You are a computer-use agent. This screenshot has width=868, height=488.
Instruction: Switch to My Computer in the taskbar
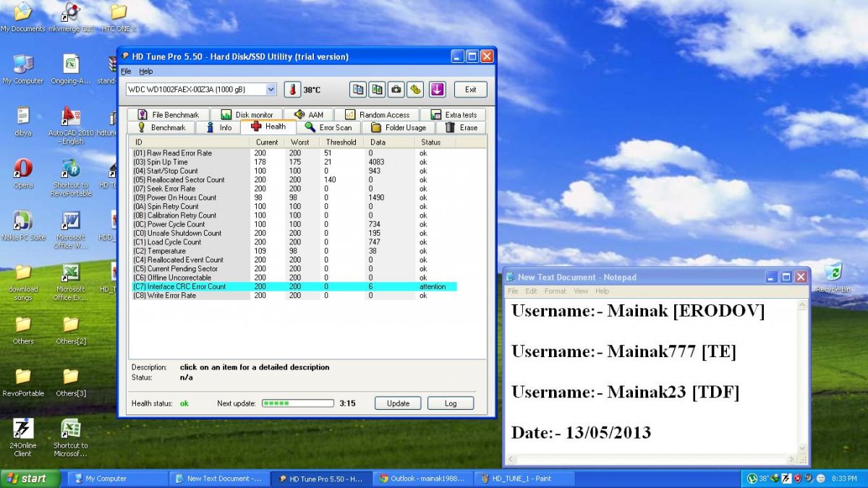click(x=117, y=478)
